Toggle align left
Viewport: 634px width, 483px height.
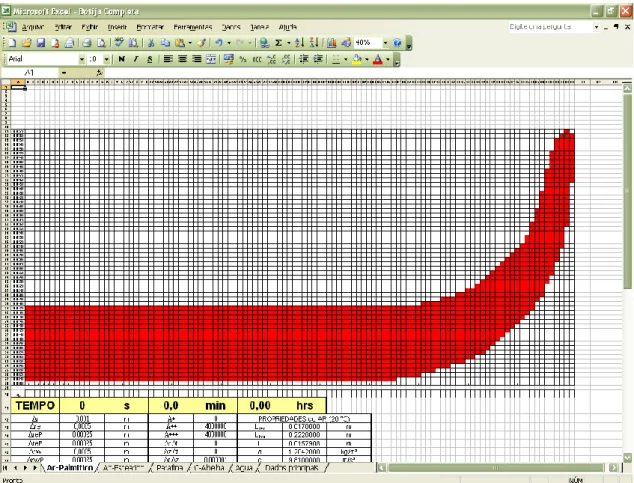(x=168, y=59)
